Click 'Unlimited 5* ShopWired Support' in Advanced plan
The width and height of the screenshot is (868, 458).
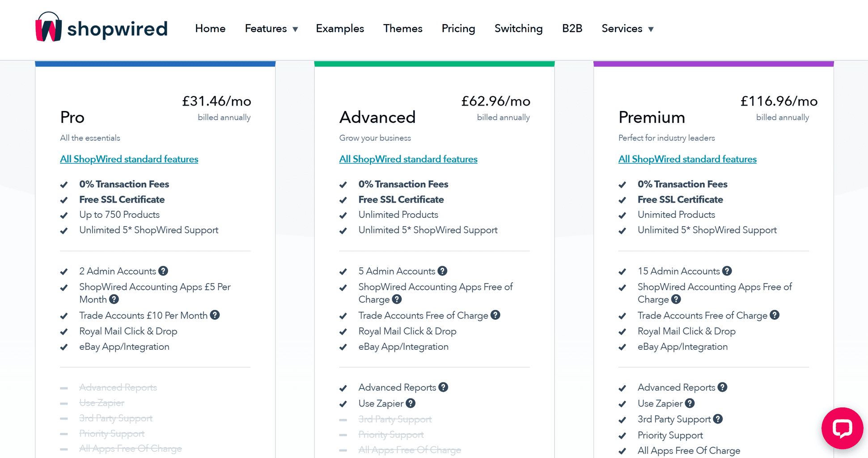(x=428, y=230)
